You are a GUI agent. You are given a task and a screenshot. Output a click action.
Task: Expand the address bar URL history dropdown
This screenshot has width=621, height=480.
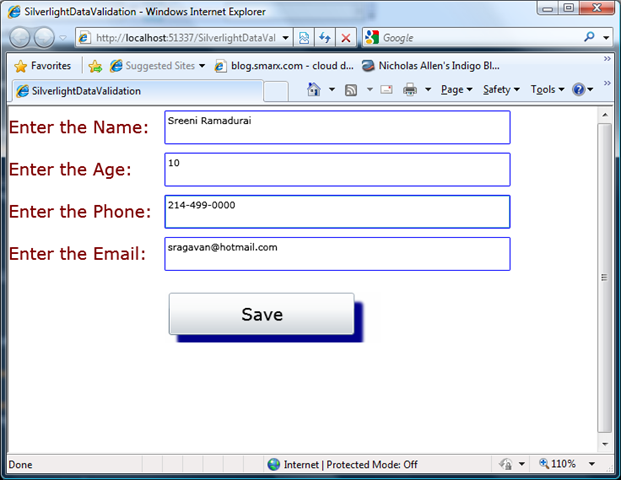(286, 38)
